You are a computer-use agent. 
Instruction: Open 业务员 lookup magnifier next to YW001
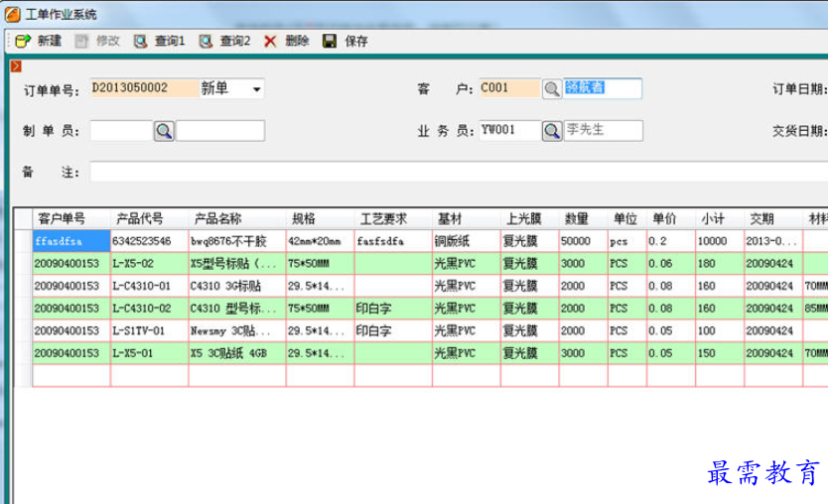pos(552,131)
